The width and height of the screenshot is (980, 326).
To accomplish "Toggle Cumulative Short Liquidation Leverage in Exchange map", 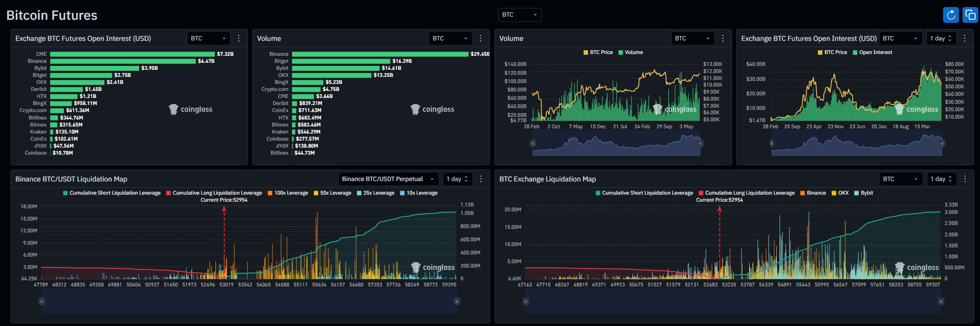I will coord(644,193).
